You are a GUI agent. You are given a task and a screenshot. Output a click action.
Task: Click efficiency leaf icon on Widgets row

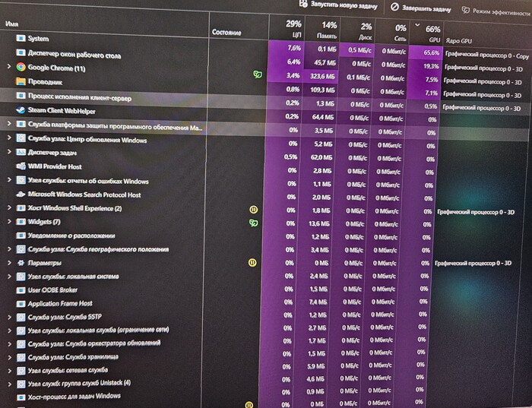tap(253, 223)
